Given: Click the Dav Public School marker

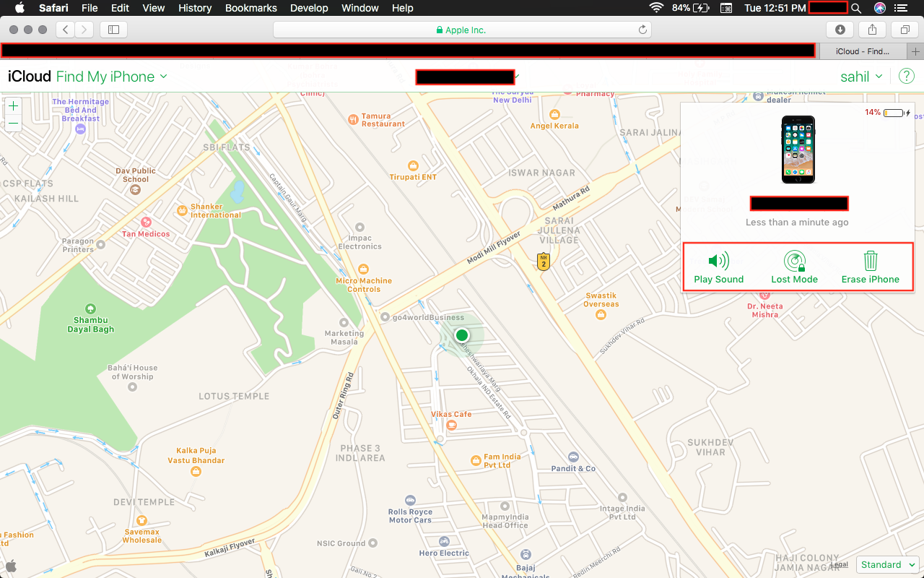Looking at the screenshot, I should pos(135,189).
